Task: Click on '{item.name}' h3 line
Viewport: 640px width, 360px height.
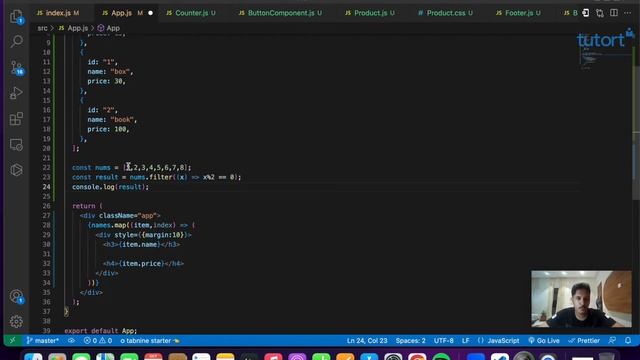Action: [142, 244]
